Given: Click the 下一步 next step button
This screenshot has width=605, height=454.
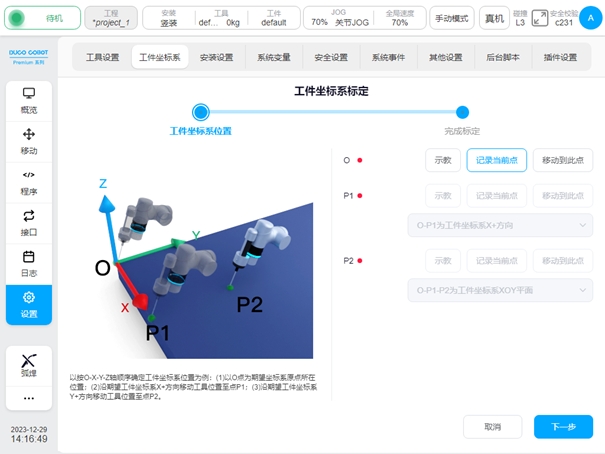Looking at the screenshot, I should coord(563,426).
